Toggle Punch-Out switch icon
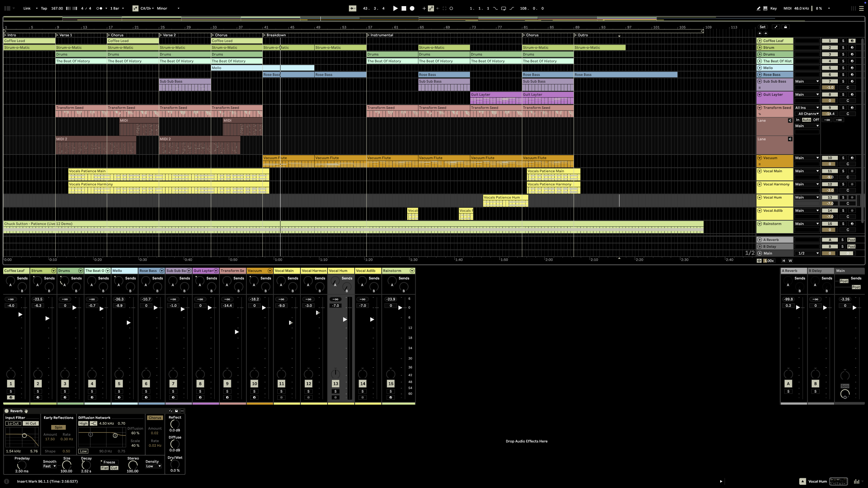This screenshot has height=488, width=868. [x=512, y=8]
